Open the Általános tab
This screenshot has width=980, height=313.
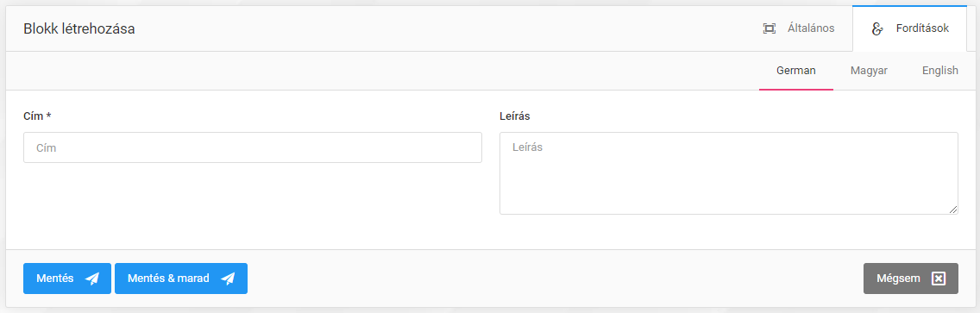tap(799, 28)
